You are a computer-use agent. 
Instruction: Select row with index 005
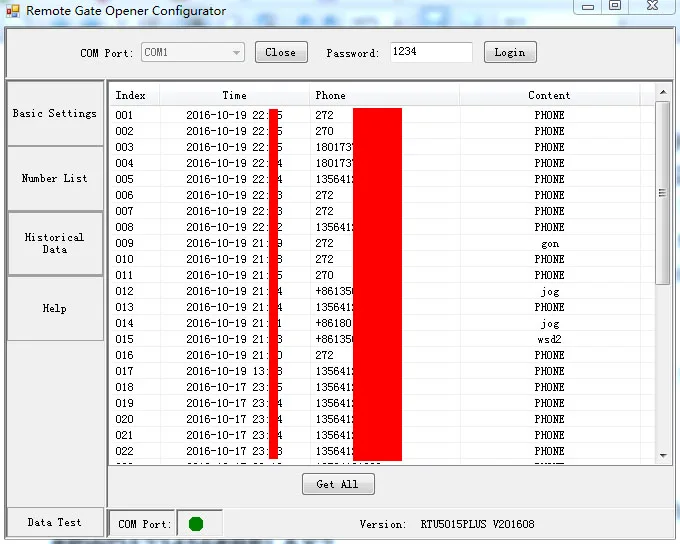pyautogui.click(x=382, y=179)
